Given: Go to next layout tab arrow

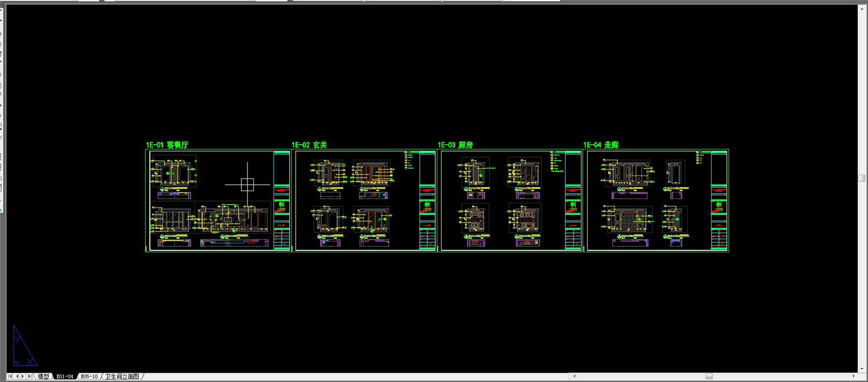Looking at the screenshot, I should (23, 376).
